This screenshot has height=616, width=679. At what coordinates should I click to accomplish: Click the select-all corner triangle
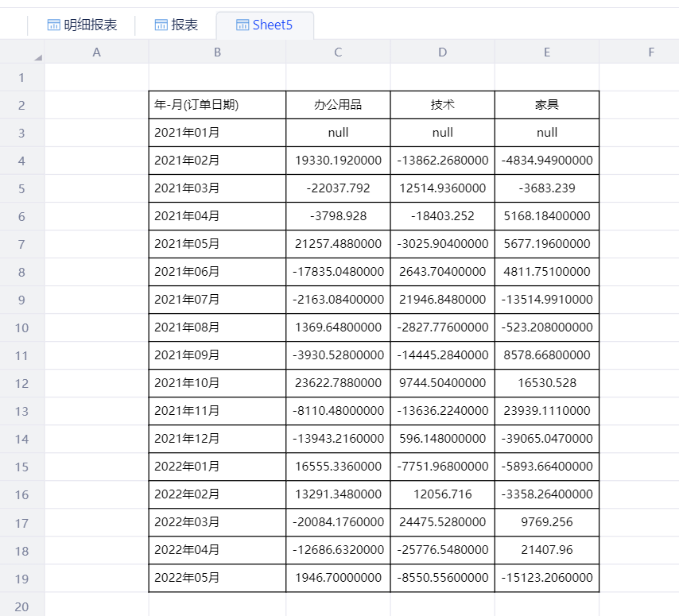click(x=37, y=57)
